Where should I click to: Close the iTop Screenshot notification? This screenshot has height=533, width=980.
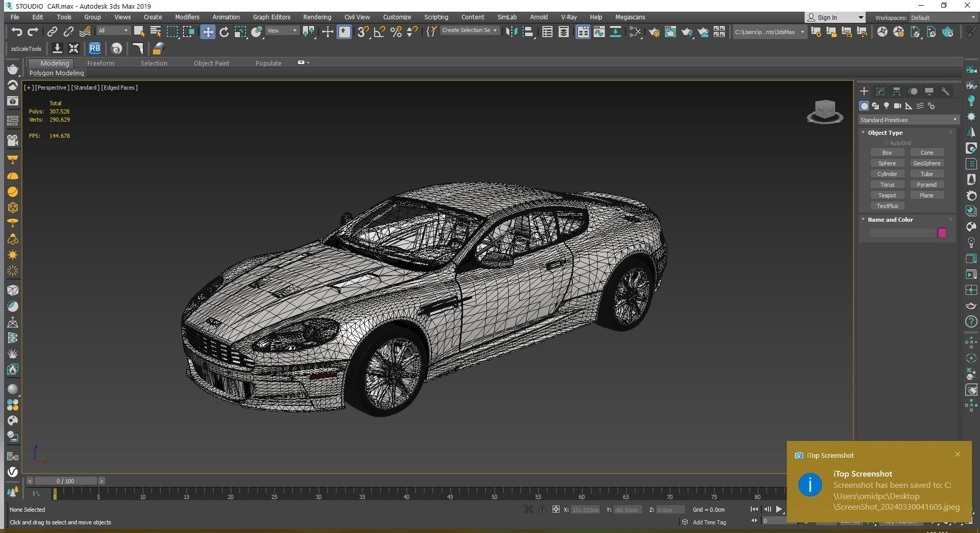[x=958, y=454]
